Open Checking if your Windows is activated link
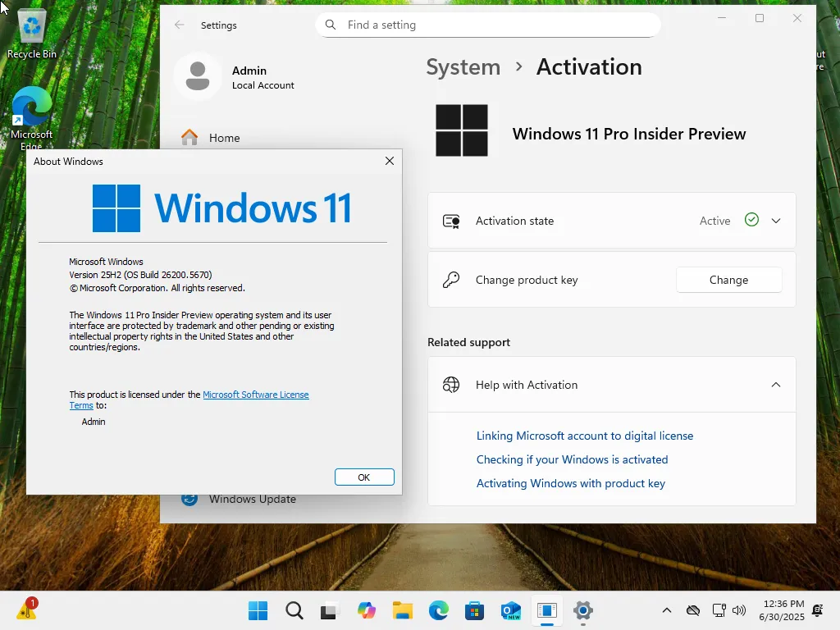The width and height of the screenshot is (840, 630). click(572, 459)
